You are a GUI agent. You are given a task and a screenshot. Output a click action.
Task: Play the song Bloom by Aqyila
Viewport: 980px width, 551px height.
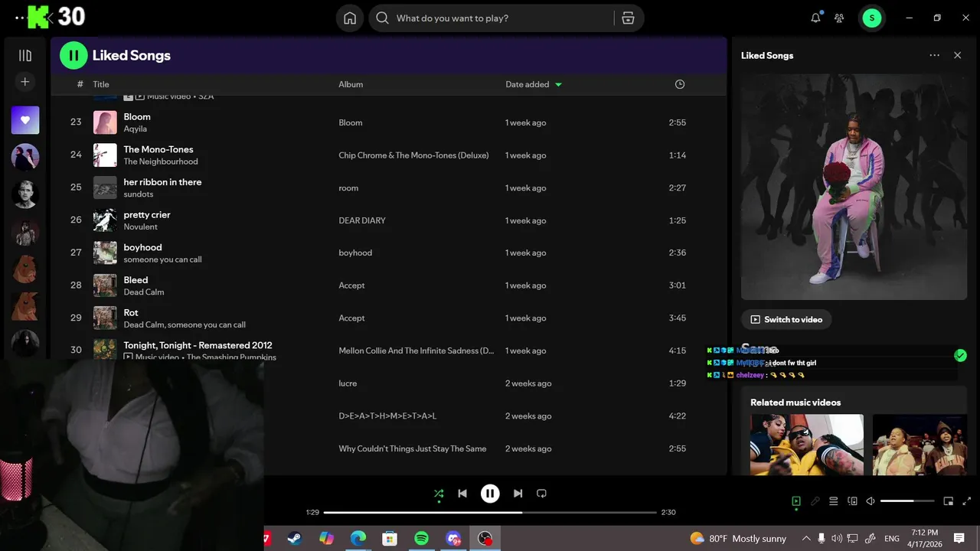(x=137, y=116)
